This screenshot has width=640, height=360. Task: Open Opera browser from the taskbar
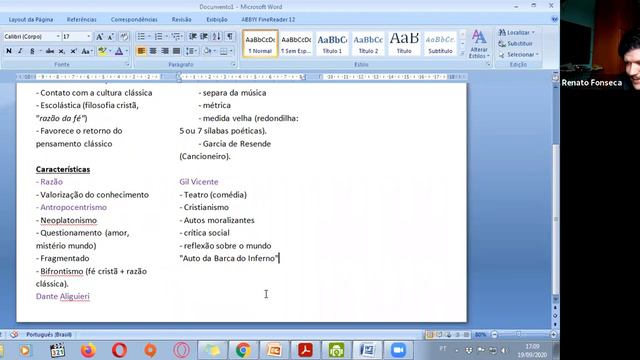119,350
